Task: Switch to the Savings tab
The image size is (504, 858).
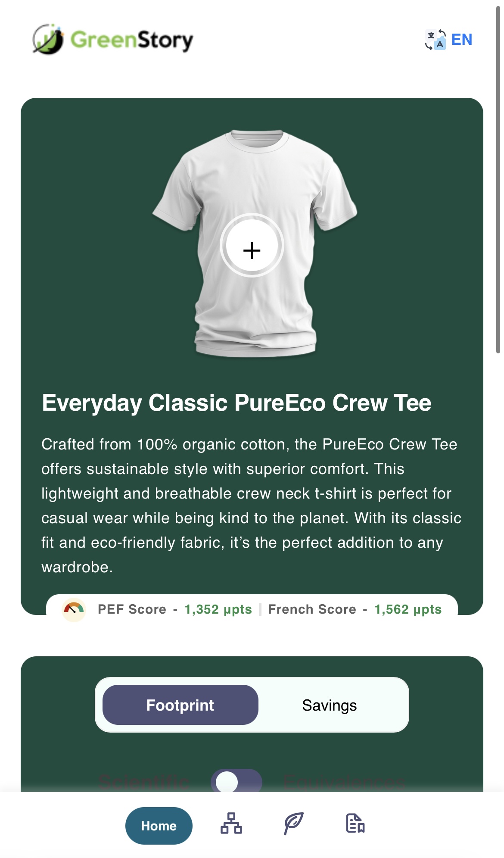Action: point(330,705)
